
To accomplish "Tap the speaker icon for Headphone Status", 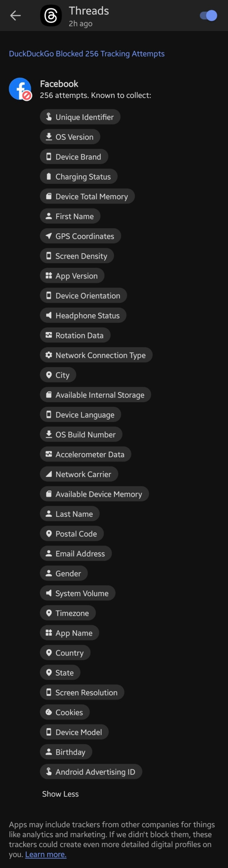I will coord(49,315).
